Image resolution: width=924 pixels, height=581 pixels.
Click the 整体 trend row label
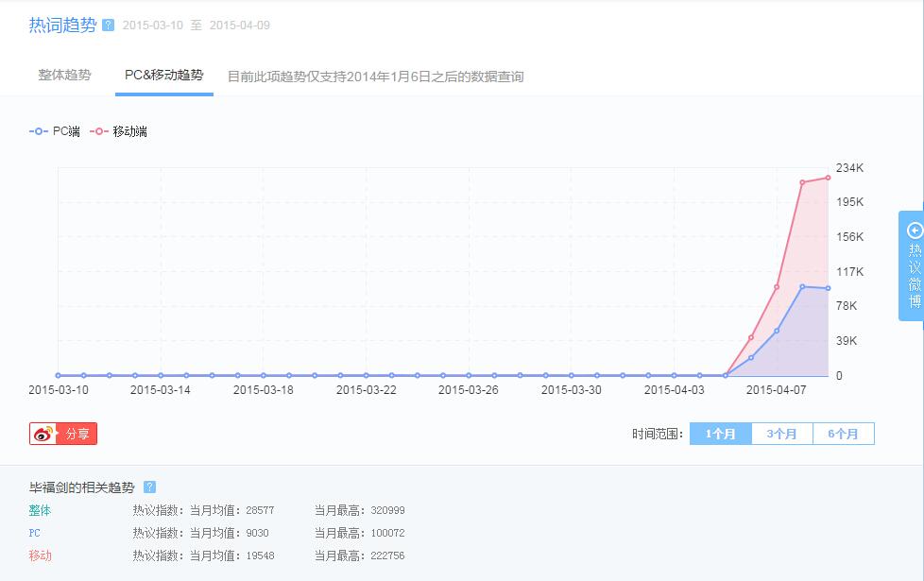click(x=40, y=510)
